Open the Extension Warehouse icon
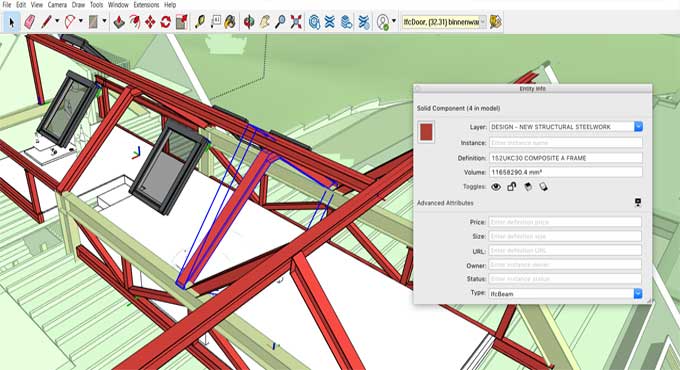680x370 pixels. pyautogui.click(x=330, y=22)
